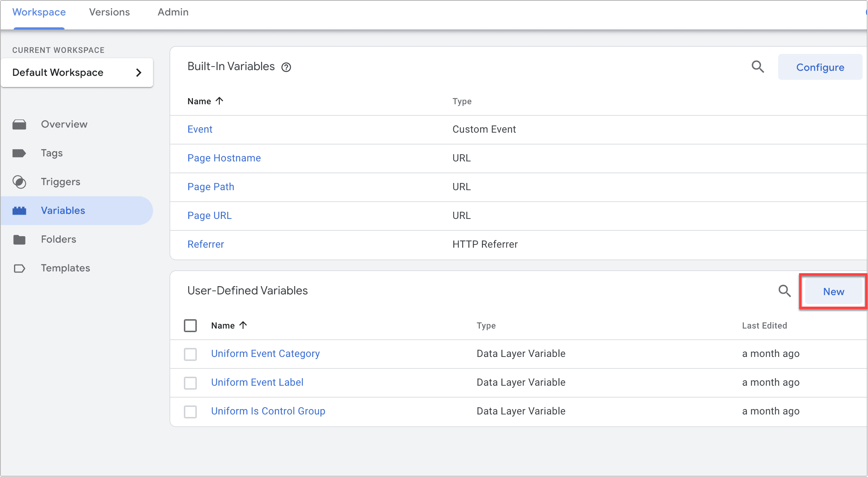Image resolution: width=868 pixels, height=477 pixels.
Task: Click User-Defined Variables Type column header
Action: [486, 326]
